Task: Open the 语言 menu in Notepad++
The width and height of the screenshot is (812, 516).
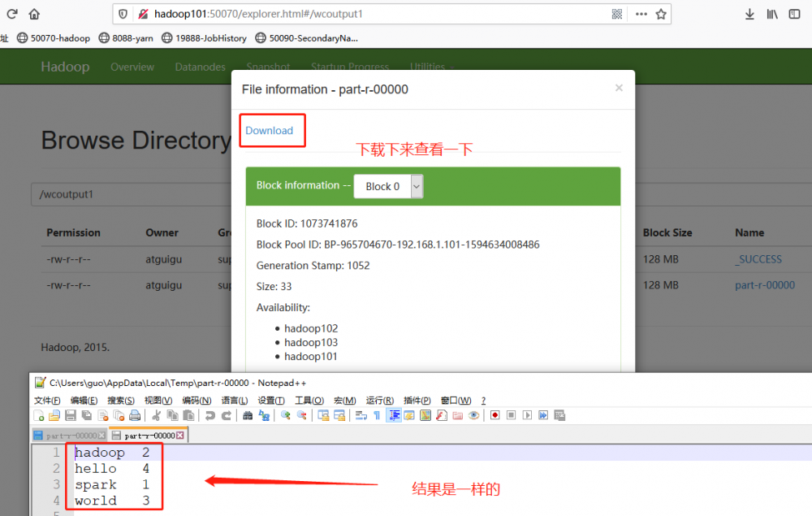Action: 235,400
